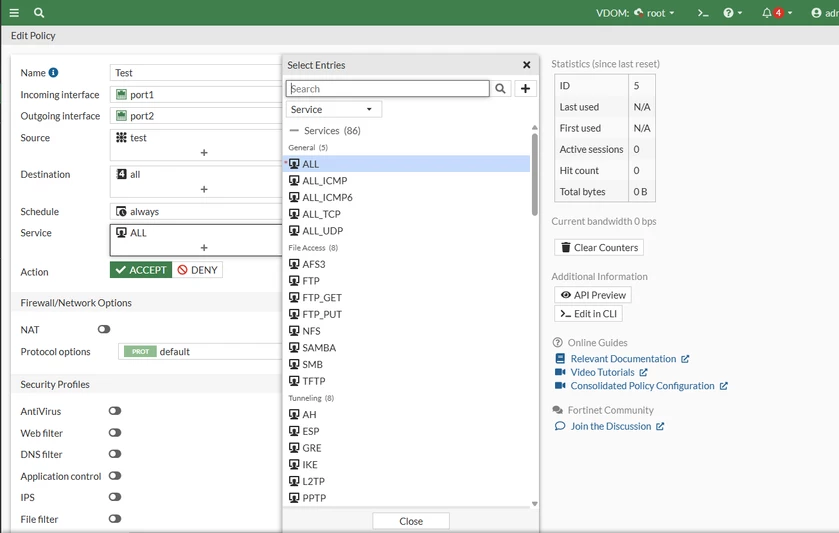Click the port2 interface icon
This screenshot has height=533, width=839.
pyautogui.click(x=121, y=116)
